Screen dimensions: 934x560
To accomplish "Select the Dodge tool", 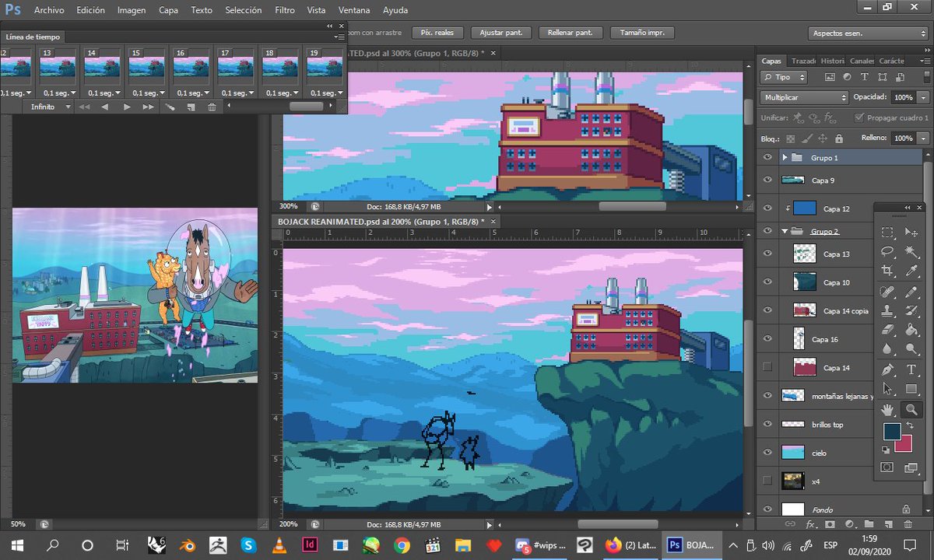I will [911, 349].
